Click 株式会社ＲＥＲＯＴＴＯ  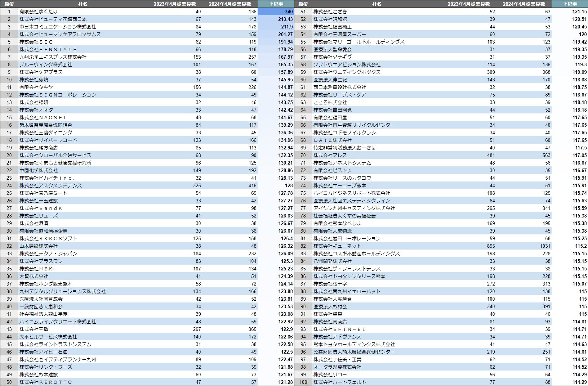46,382
